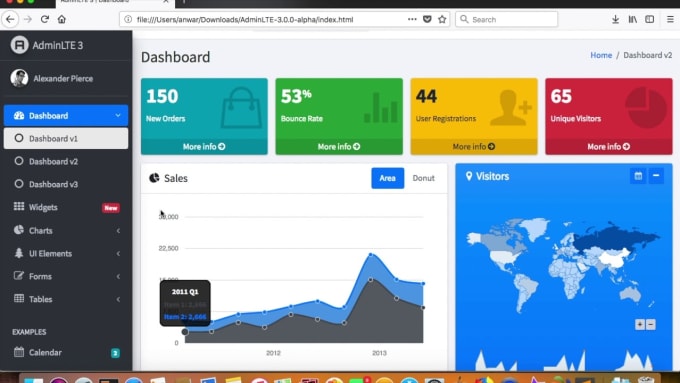Viewport: 680px width, 383px height.
Task: Switch Sales chart to Donut tab
Action: click(423, 178)
